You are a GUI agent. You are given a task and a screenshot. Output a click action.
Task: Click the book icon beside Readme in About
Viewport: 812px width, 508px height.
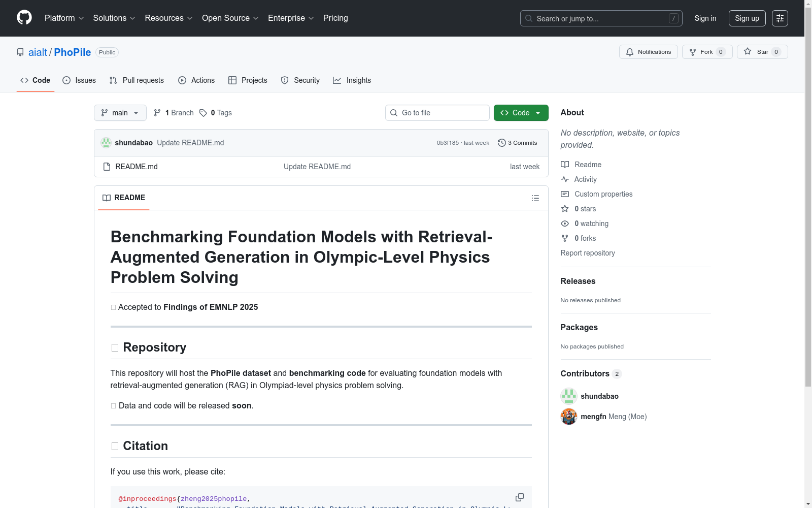[x=565, y=165]
